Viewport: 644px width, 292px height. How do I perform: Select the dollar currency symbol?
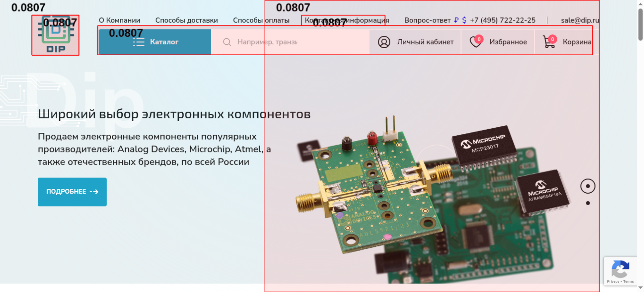point(464,20)
